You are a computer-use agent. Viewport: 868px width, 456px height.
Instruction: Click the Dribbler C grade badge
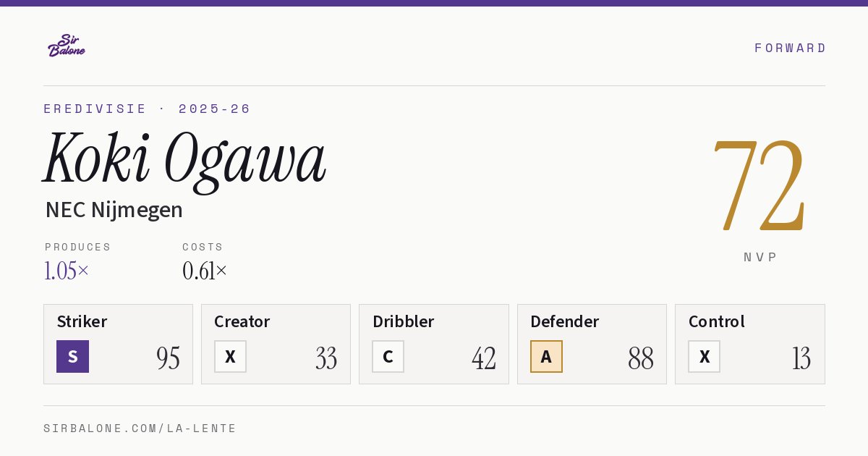388,356
